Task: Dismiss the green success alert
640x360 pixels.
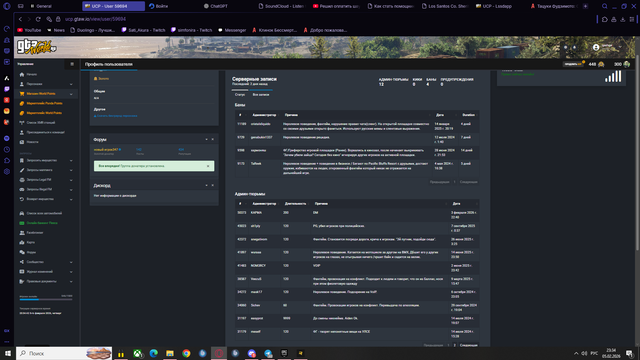Action: coord(208,166)
